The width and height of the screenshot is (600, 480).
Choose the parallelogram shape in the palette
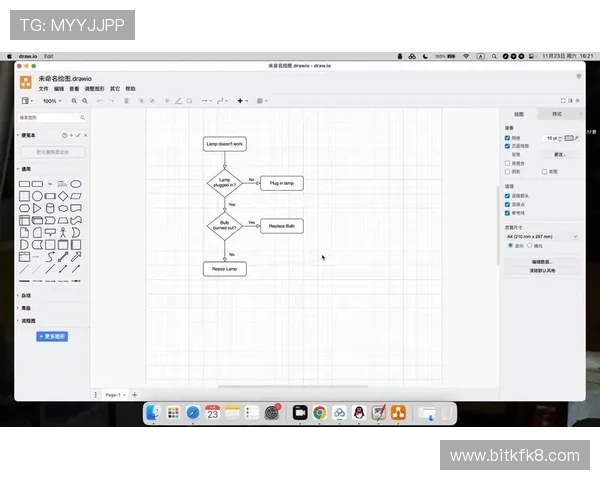tap(76, 196)
